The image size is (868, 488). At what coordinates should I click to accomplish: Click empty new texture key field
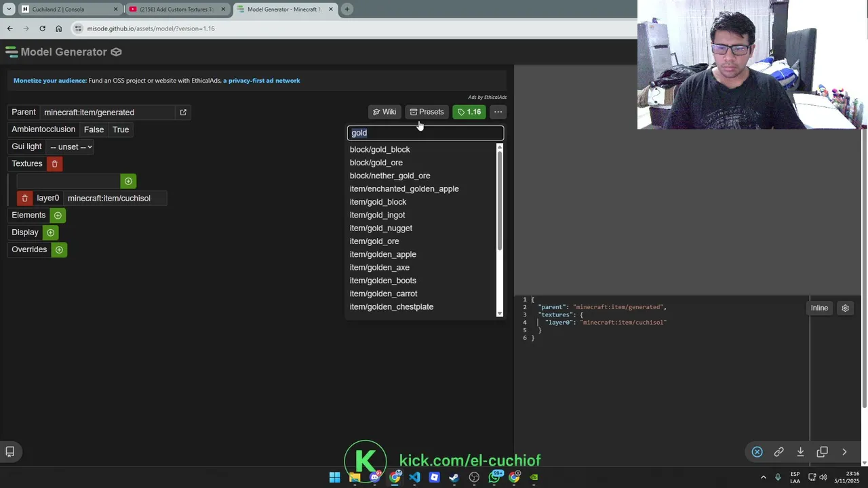pos(69,181)
